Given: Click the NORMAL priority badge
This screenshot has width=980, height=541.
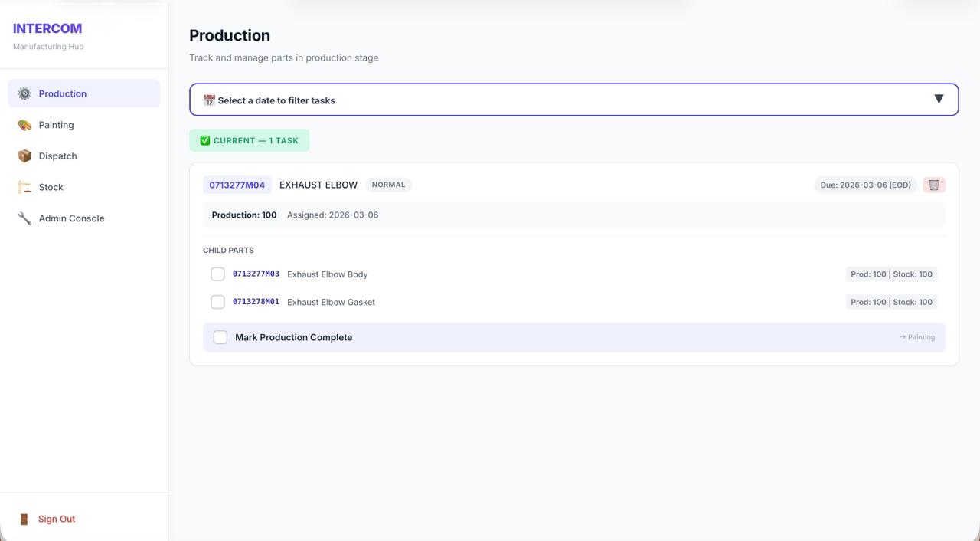Looking at the screenshot, I should [388, 185].
